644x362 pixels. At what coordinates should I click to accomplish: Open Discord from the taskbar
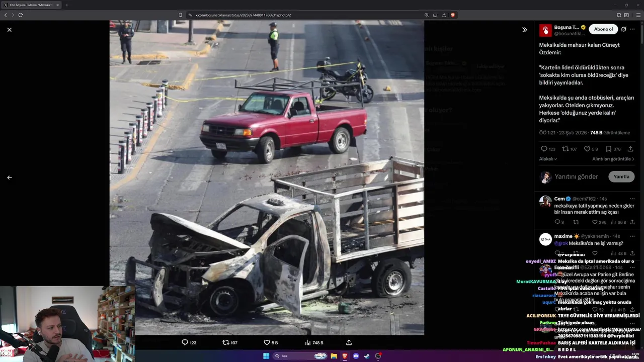[356, 356]
